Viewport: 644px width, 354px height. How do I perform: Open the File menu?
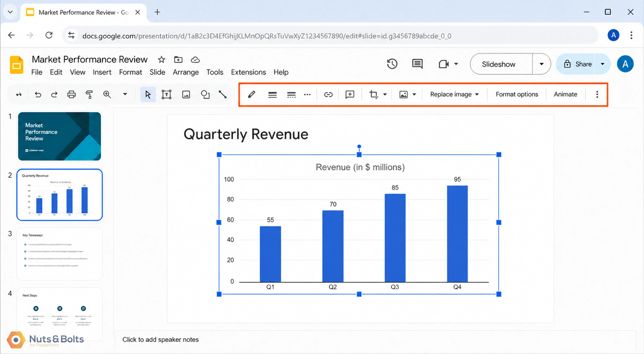coord(37,72)
